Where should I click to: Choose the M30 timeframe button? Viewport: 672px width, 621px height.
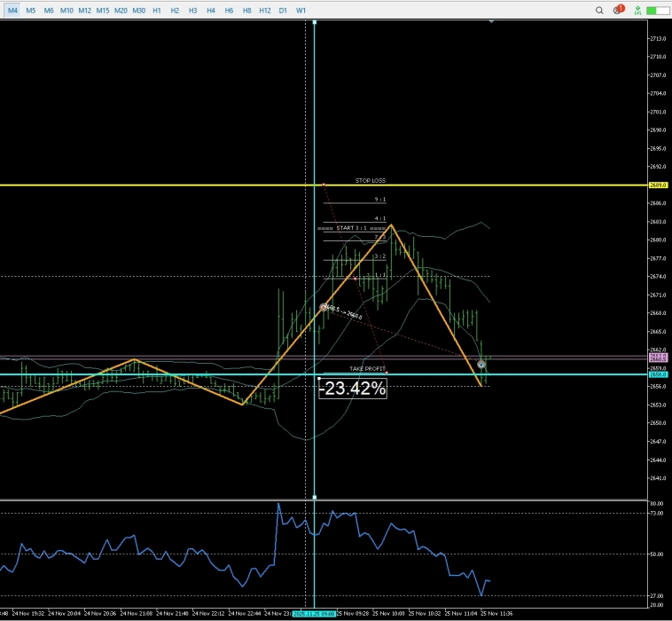click(139, 10)
